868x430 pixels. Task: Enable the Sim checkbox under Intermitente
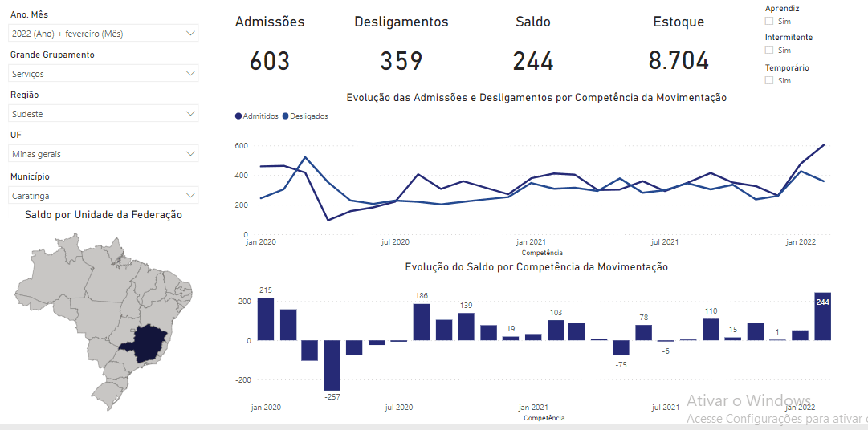pyautogui.click(x=769, y=51)
